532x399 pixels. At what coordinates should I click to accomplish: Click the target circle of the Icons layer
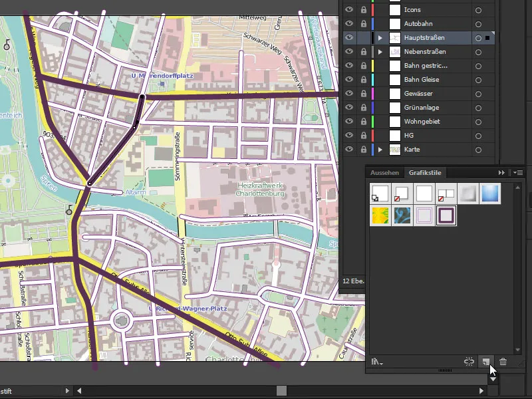coord(478,10)
